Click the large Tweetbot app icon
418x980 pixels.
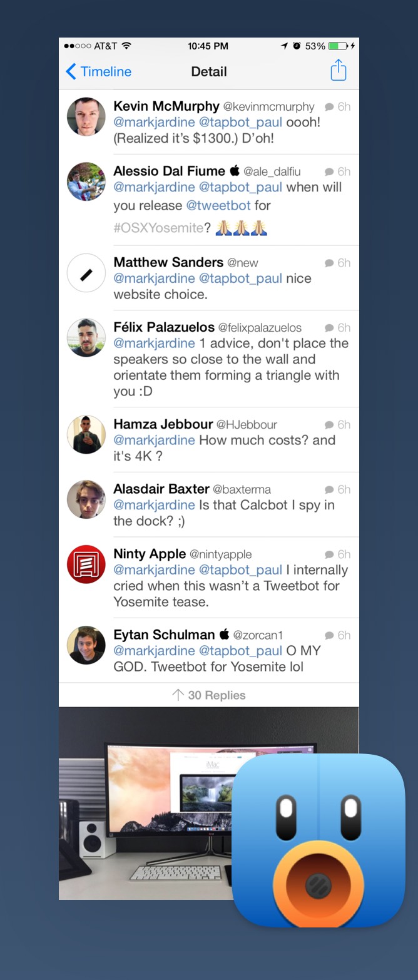(319, 840)
